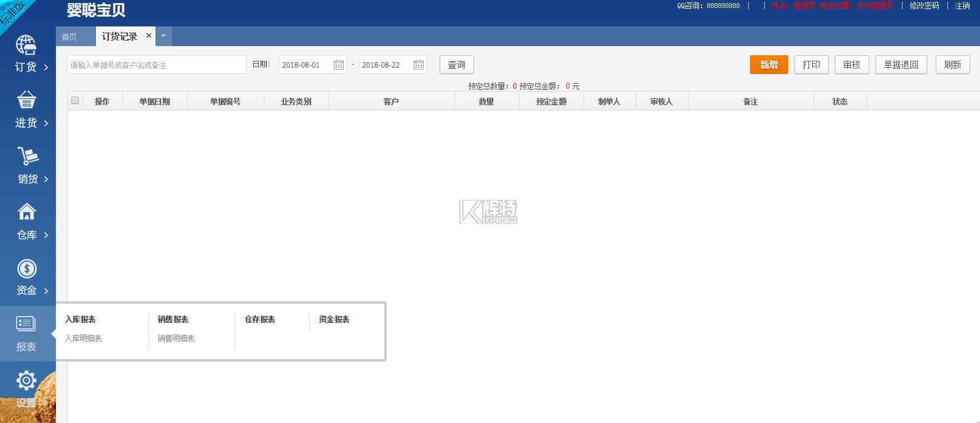Close the 订货记录 tab

148,36
